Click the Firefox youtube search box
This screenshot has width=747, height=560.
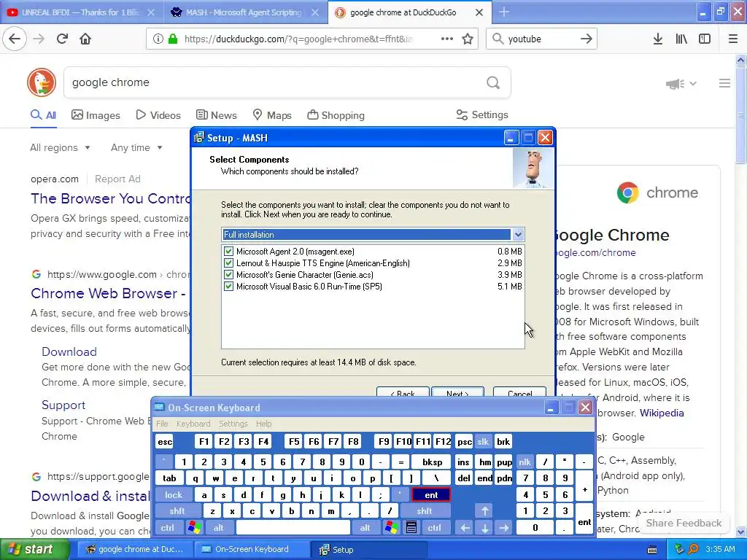coord(541,39)
